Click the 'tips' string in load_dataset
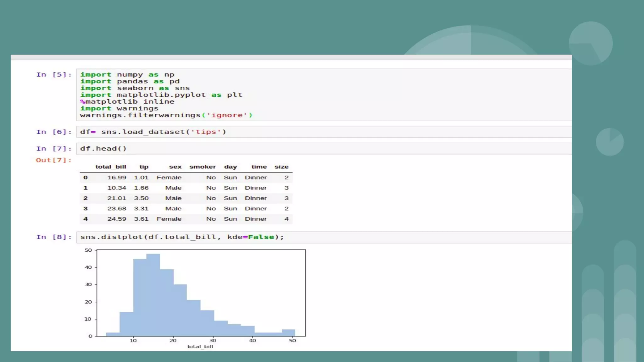This screenshot has width=644, height=362. (x=206, y=132)
